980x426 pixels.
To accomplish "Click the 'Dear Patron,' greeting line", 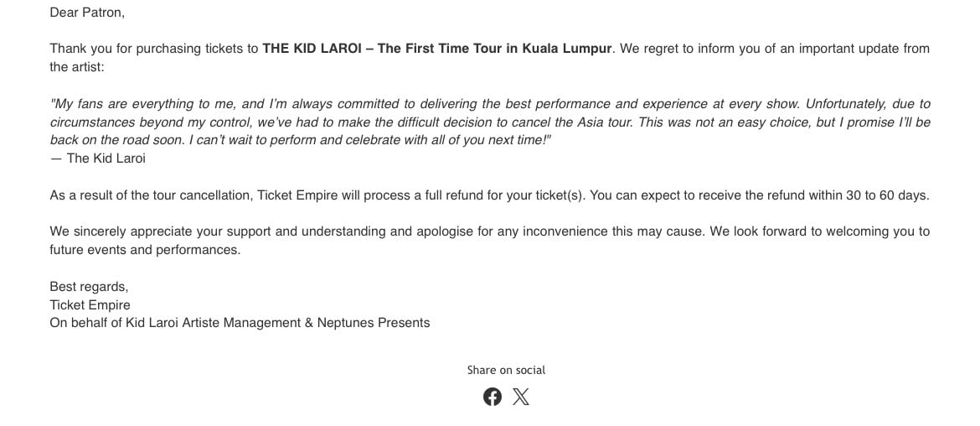I will [87, 13].
